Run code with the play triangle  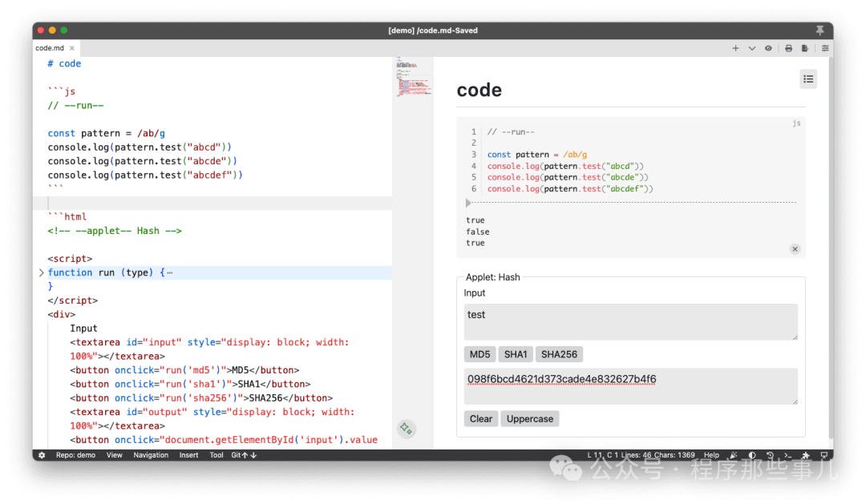coord(468,203)
